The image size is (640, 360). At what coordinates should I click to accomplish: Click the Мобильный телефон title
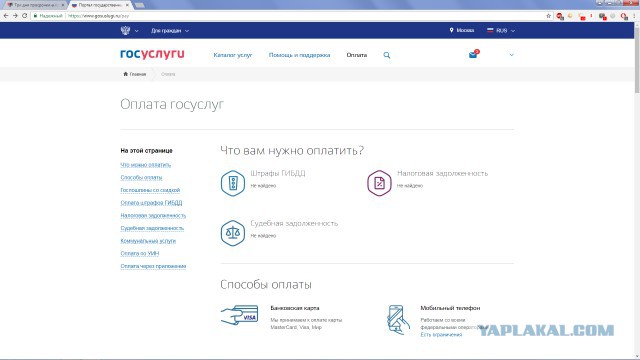click(450, 308)
